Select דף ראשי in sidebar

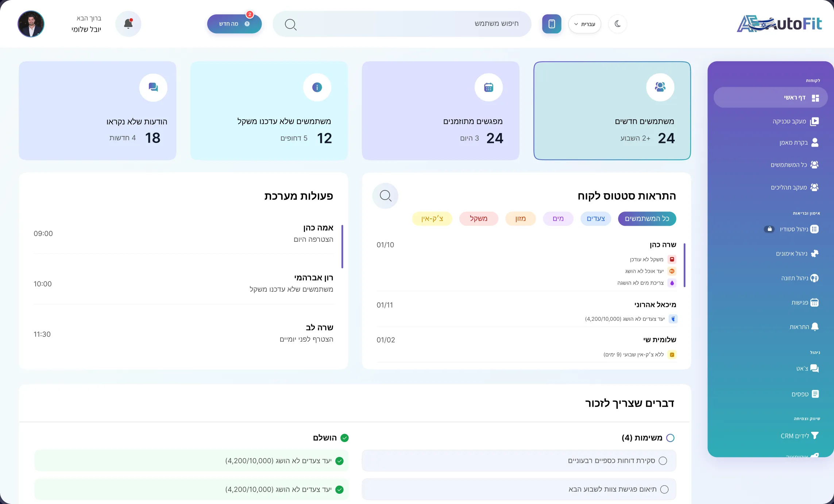pos(771,97)
